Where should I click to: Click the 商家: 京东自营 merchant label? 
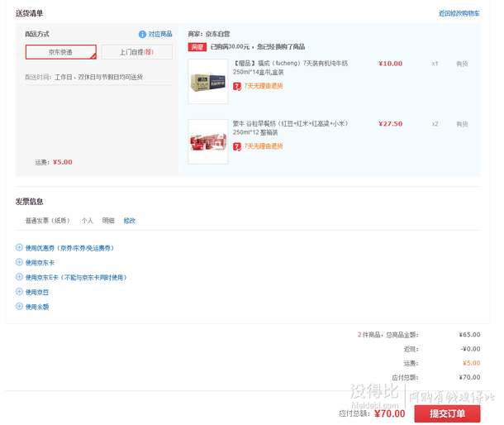[x=209, y=34]
